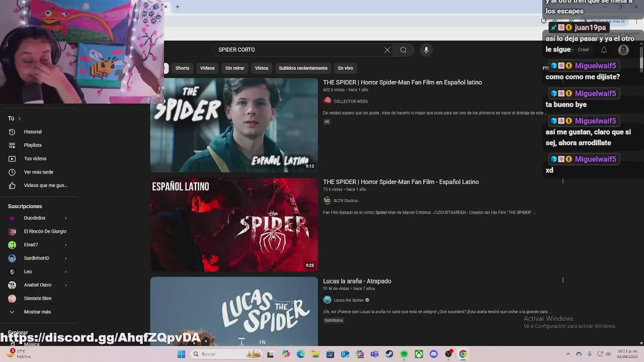Open more options for Lucas la araña video
Viewport: 644px width, 362px height.
point(562,280)
